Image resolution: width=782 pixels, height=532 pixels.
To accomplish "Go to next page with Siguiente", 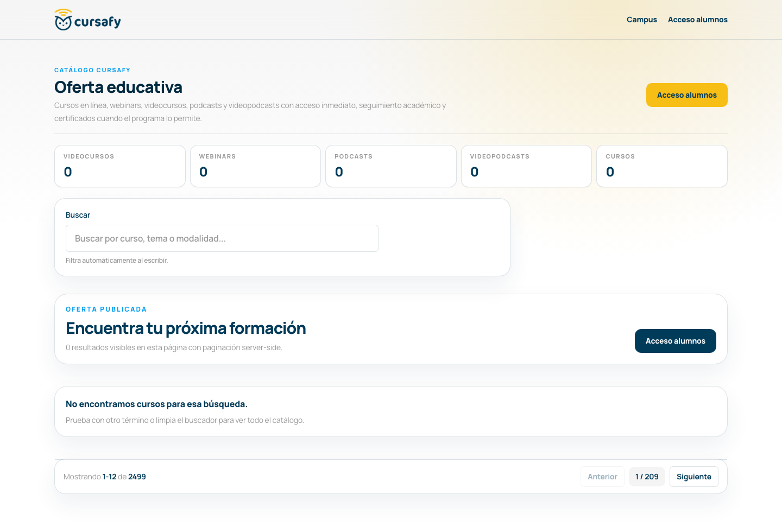I will (694, 477).
